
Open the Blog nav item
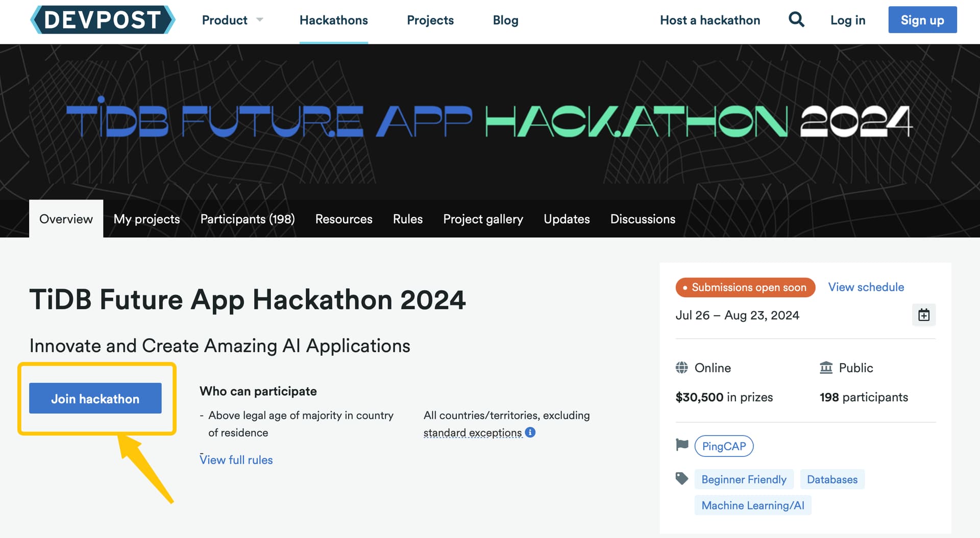pyautogui.click(x=506, y=20)
